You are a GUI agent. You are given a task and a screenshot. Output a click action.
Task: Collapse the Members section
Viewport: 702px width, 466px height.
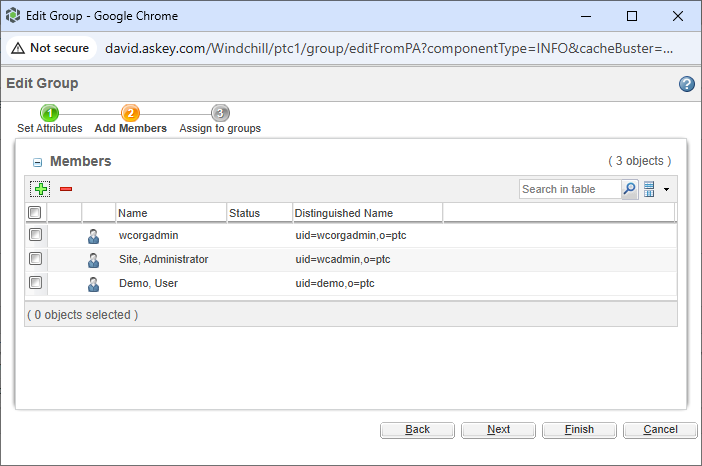(x=37, y=162)
